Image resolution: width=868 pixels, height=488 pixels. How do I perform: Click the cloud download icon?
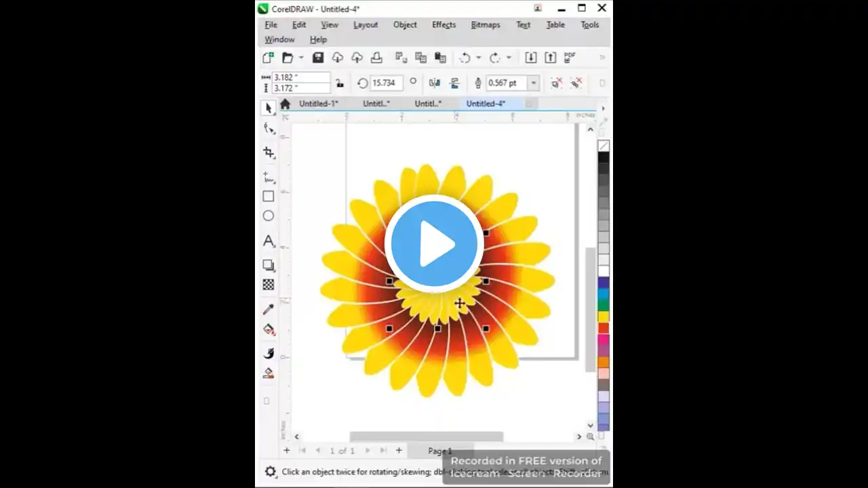coord(337,58)
